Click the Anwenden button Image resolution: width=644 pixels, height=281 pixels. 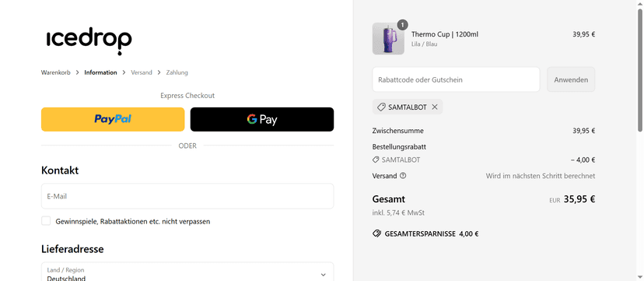click(x=571, y=79)
